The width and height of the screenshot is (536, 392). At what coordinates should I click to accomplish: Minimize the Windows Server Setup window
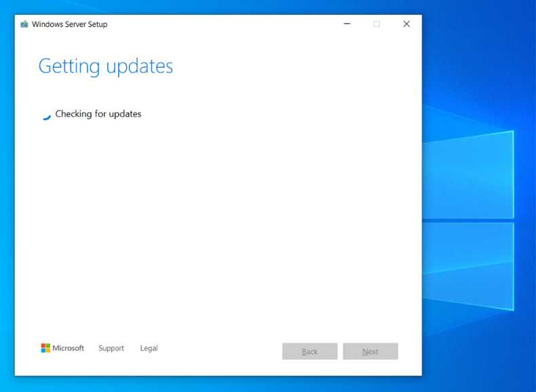pos(347,24)
